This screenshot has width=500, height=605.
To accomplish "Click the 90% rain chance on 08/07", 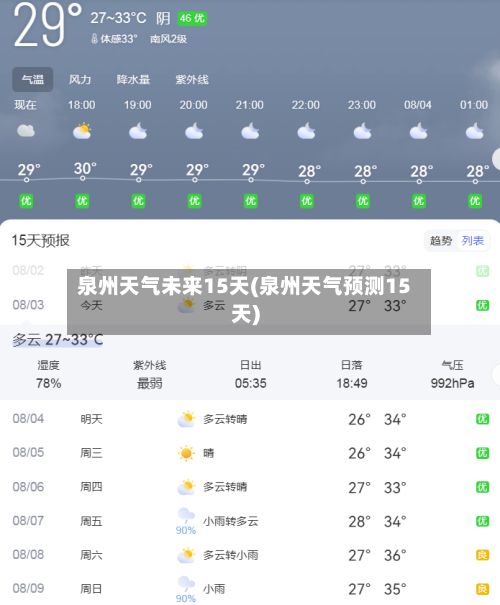I will pos(186,531).
